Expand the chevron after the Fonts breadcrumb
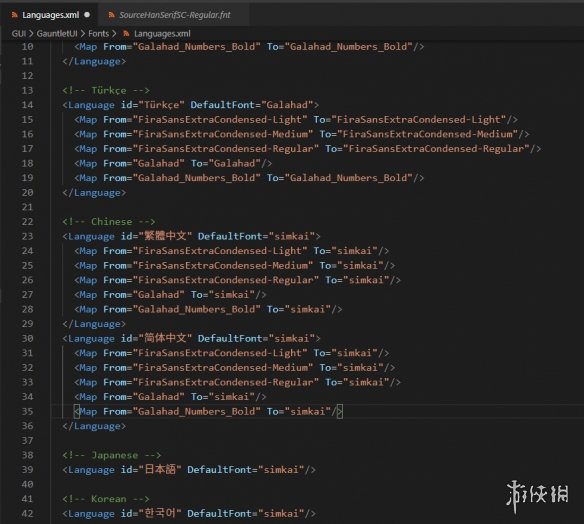Viewport: 584px width, 524px height. pyautogui.click(x=114, y=34)
